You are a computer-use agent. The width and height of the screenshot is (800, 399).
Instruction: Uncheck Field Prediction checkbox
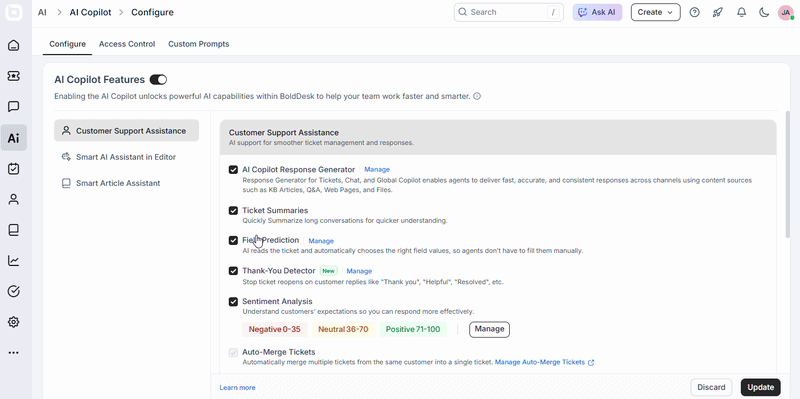pos(233,240)
